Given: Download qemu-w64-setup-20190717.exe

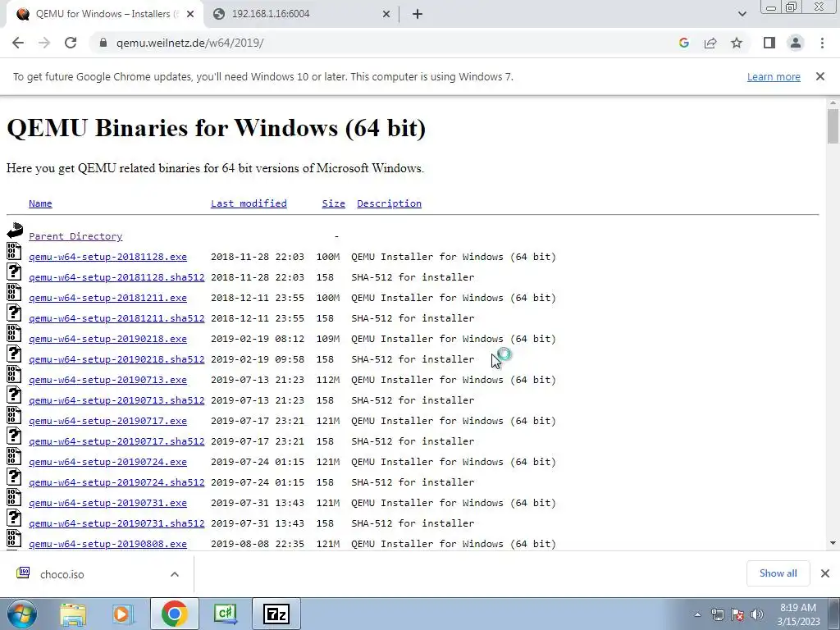Looking at the screenshot, I should (x=107, y=421).
